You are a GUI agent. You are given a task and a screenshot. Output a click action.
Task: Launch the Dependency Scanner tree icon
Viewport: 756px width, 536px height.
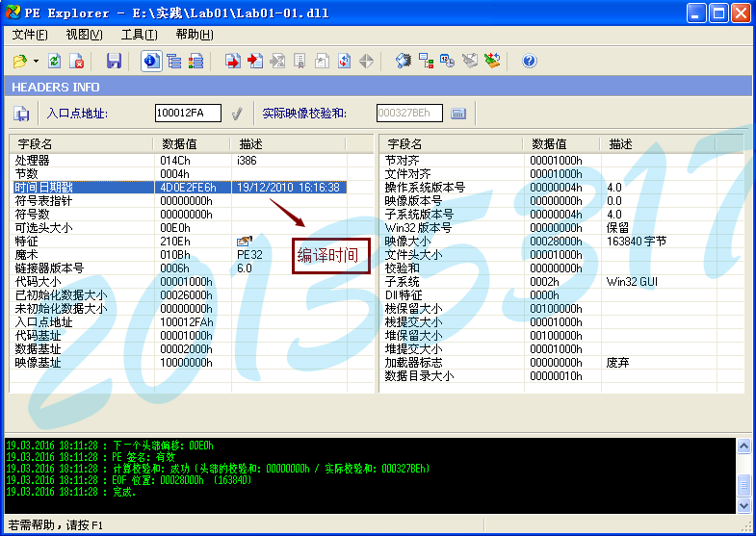[x=427, y=62]
